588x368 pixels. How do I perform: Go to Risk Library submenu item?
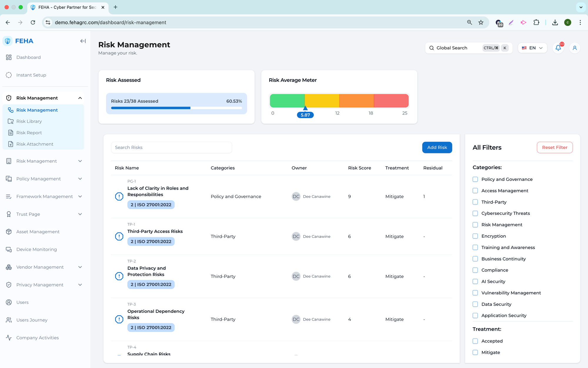click(x=29, y=121)
